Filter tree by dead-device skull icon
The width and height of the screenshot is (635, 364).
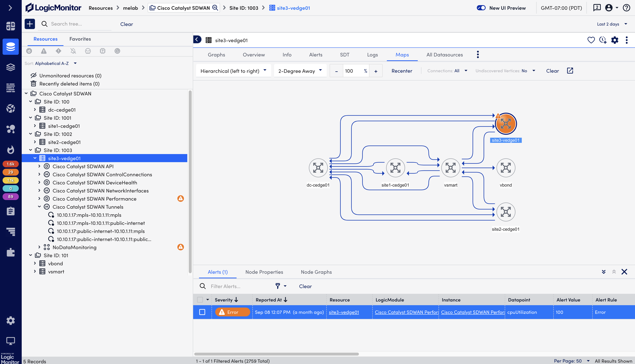click(88, 51)
